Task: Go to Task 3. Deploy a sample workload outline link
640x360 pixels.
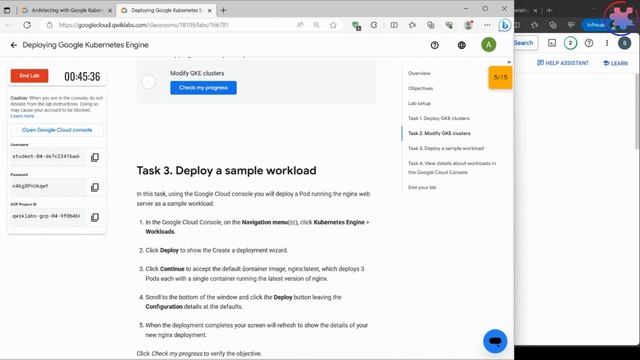Action: click(446, 149)
